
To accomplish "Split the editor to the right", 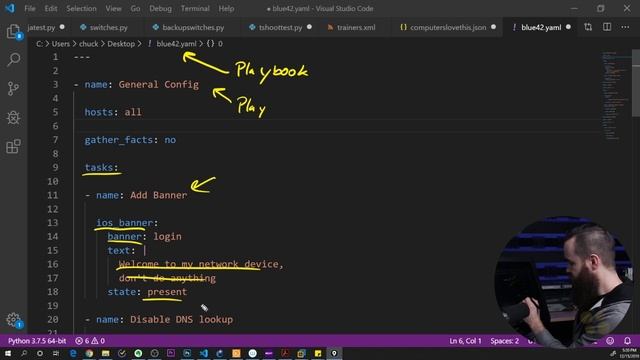I will tap(607, 27).
